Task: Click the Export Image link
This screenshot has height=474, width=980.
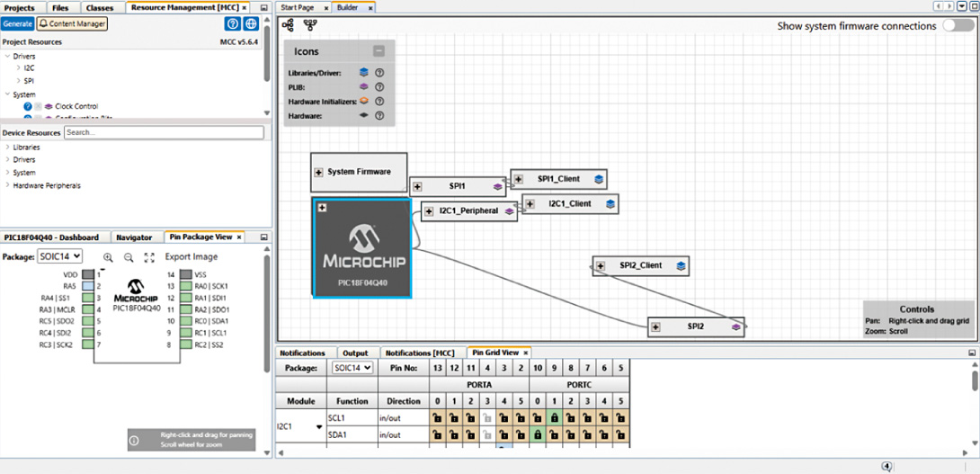Action: 192,257
